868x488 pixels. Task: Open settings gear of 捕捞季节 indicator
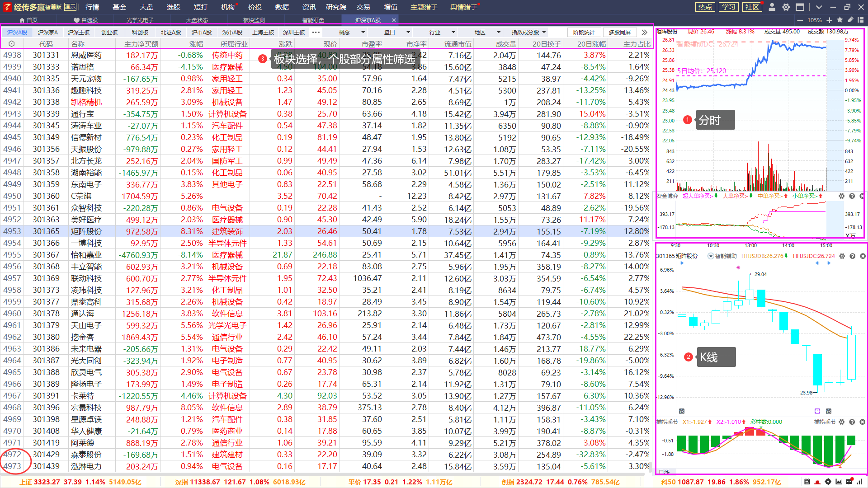[x=842, y=422]
